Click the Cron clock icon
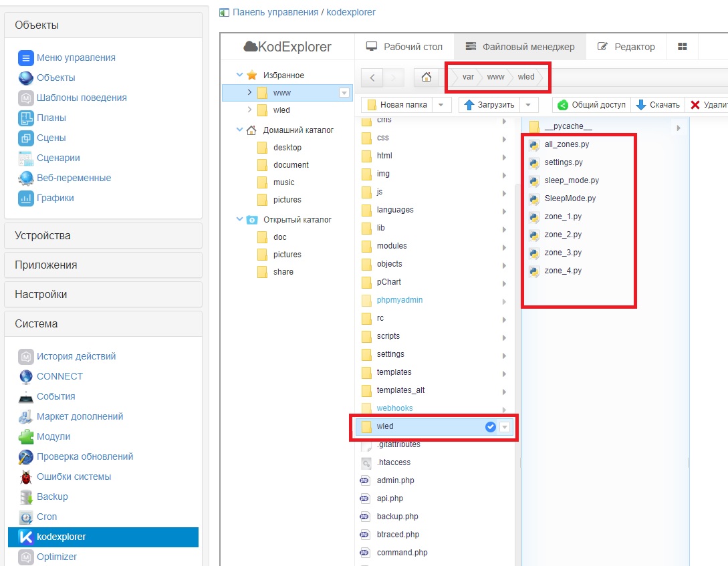 pos(26,517)
